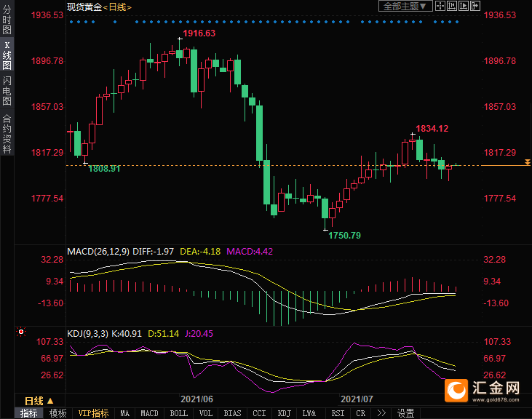Select the 指标 bottom tab
Screen dimensions: 532x419
click(x=29, y=413)
